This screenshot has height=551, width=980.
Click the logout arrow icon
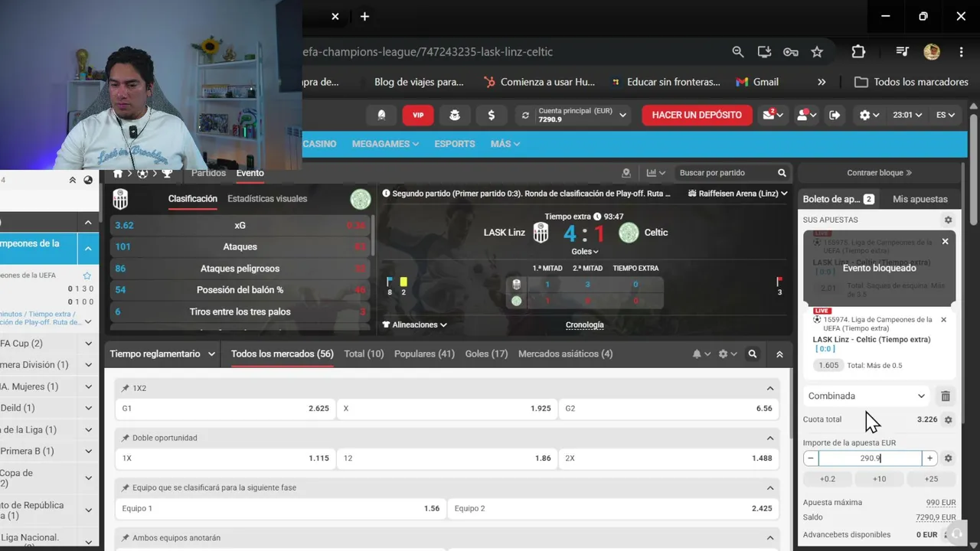(x=835, y=115)
